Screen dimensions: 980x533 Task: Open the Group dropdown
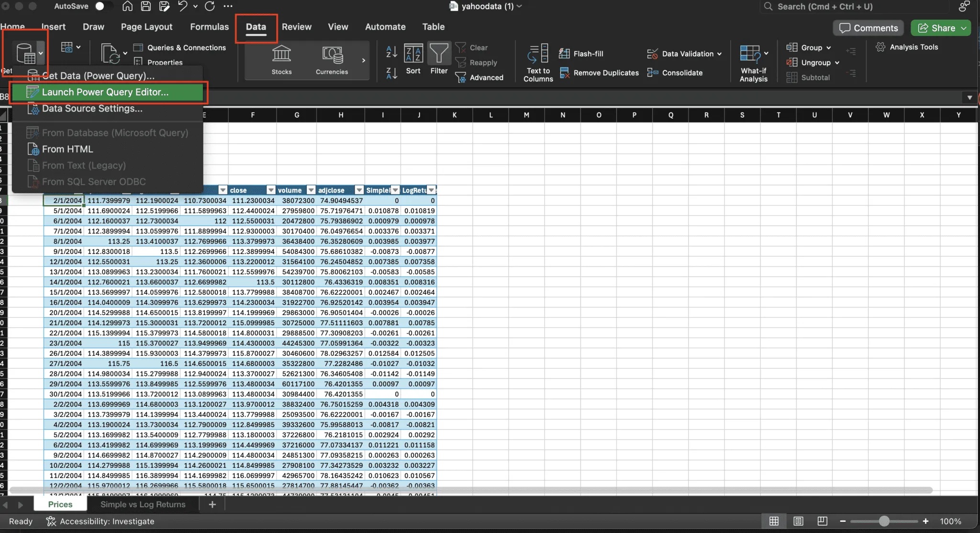tap(829, 47)
